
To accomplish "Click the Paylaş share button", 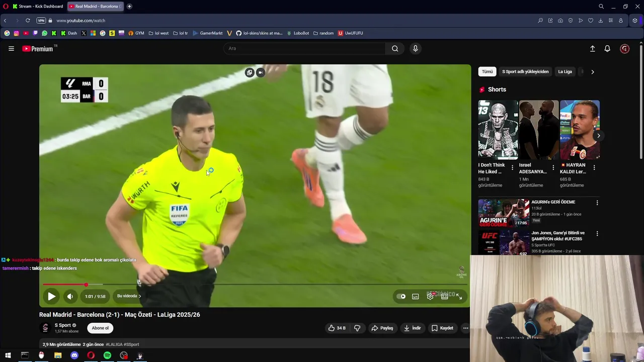I will point(382,328).
